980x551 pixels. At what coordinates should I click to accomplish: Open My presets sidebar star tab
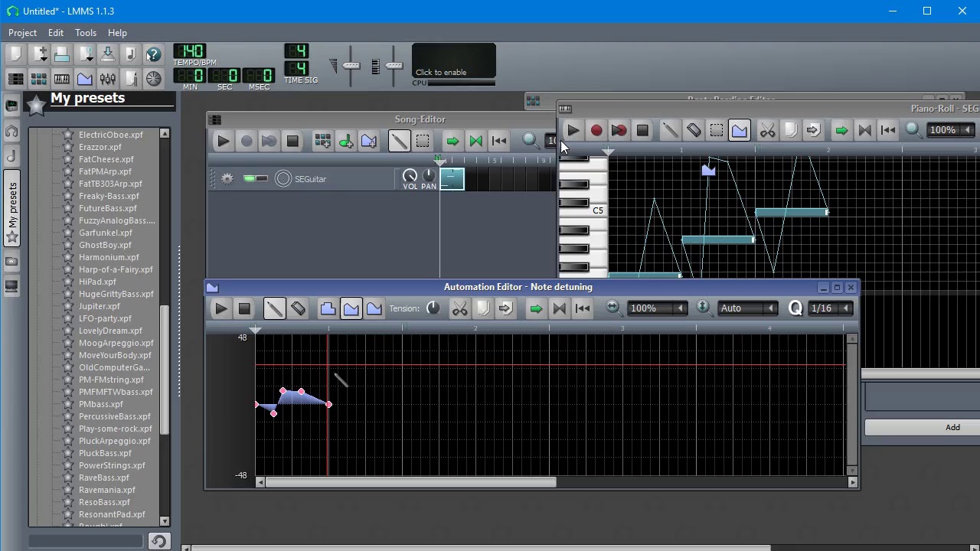pos(11,208)
